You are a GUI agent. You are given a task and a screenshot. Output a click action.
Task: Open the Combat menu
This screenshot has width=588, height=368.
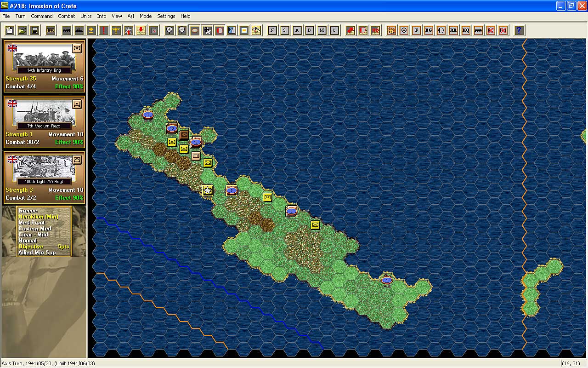coord(66,16)
